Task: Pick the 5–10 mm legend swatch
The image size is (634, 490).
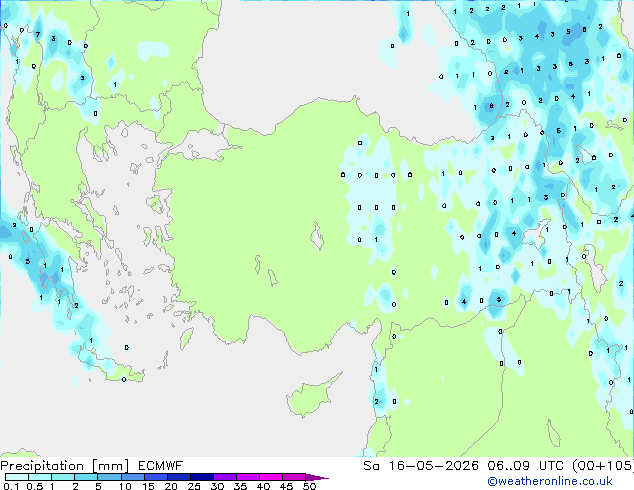Action: pyautogui.click(x=109, y=477)
